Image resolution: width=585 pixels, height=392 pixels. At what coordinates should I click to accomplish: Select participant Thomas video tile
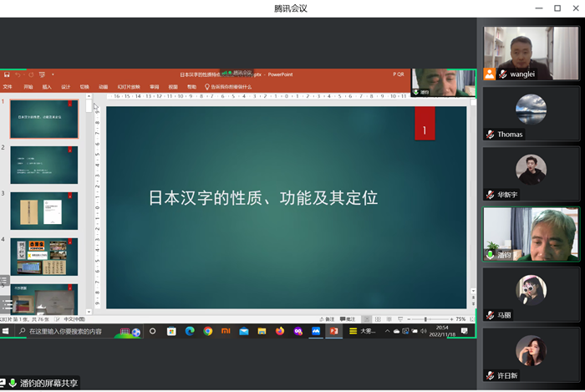point(531,113)
